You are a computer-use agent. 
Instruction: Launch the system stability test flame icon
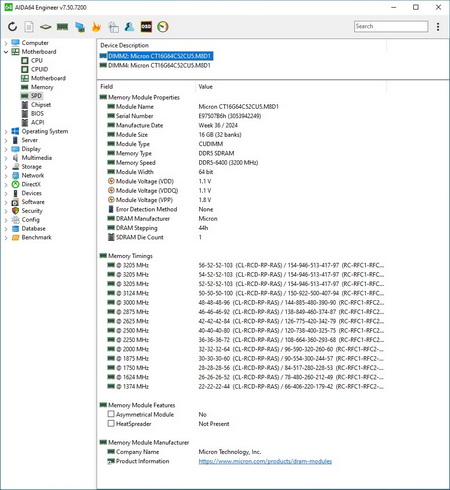(96, 27)
